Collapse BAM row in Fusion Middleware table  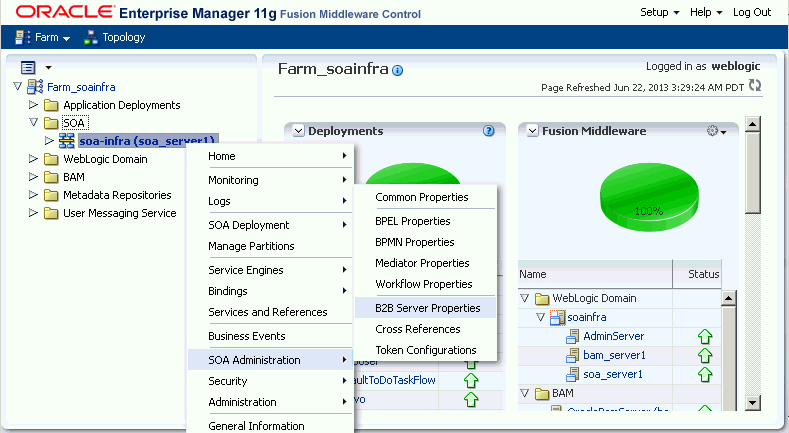[524, 393]
